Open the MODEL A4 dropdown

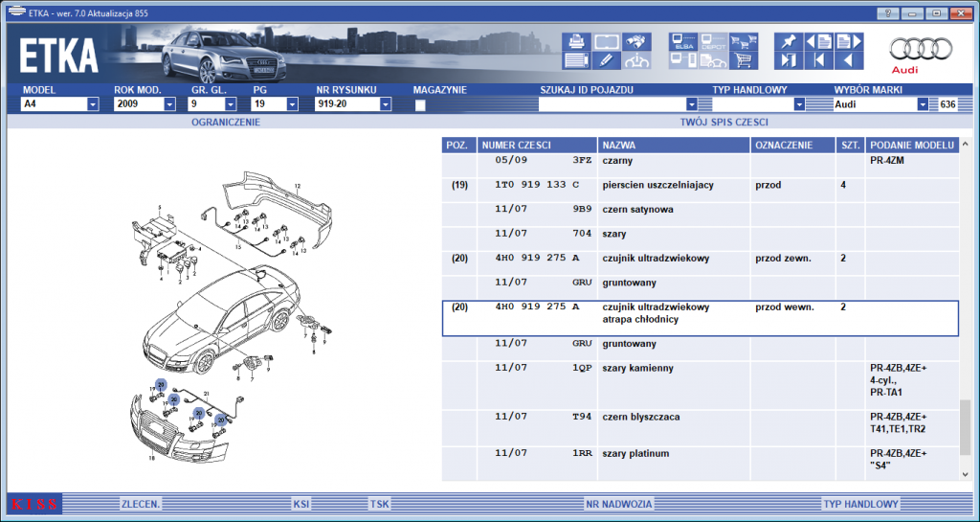pos(93,104)
